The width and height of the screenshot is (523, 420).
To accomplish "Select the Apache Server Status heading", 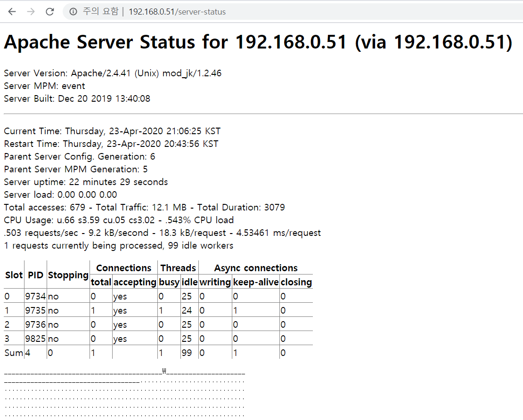I will click(x=258, y=42).
